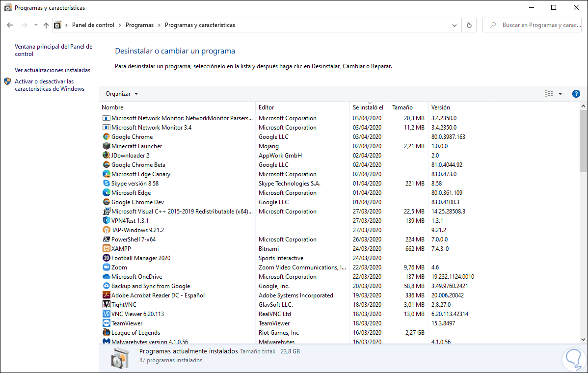Click the Adobe Acrobat Reader DC icon
The width and height of the screenshot is (588, 373).
coord(107,295)
